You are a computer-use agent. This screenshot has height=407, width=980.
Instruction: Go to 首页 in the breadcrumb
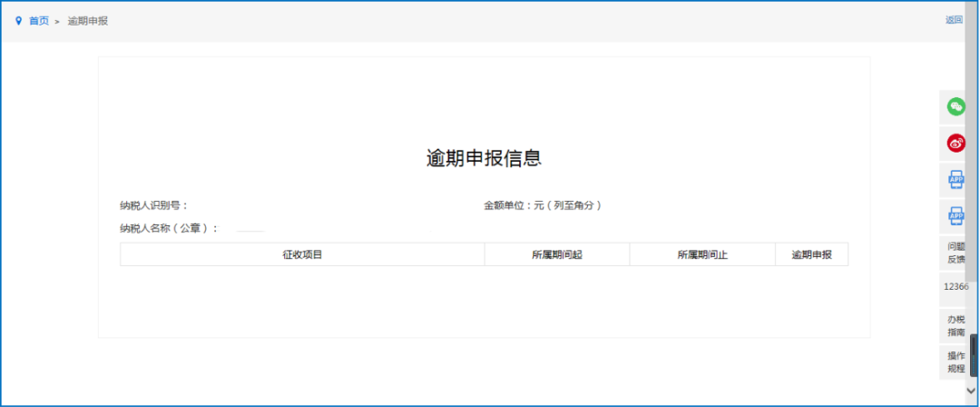(39, 21)
